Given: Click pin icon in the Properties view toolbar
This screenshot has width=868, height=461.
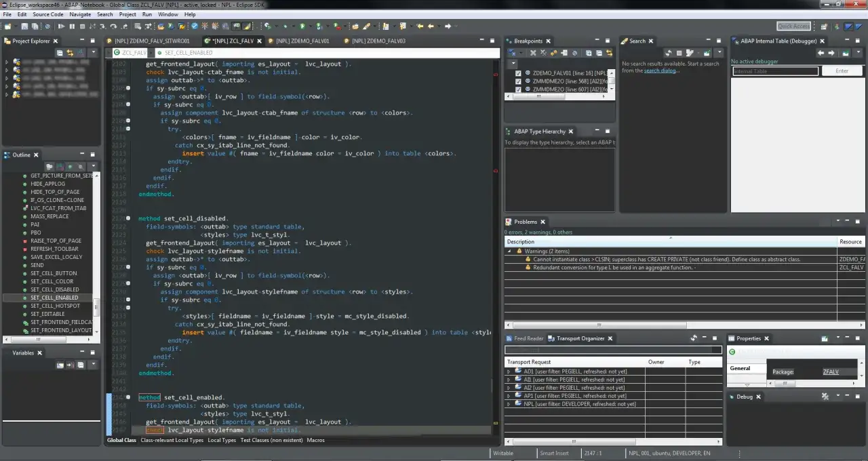Looking at the screenshot, I should pyautogui.click(x=825, y=338).
